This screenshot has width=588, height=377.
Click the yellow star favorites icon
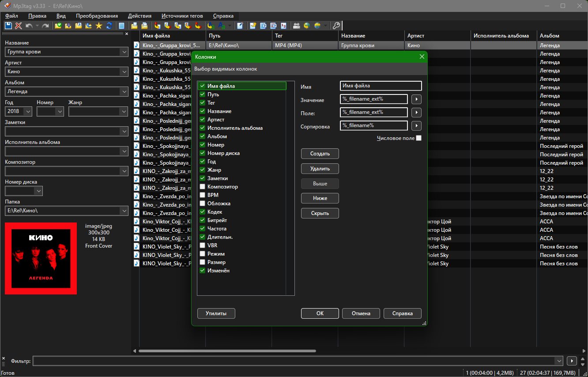(99, 26)
